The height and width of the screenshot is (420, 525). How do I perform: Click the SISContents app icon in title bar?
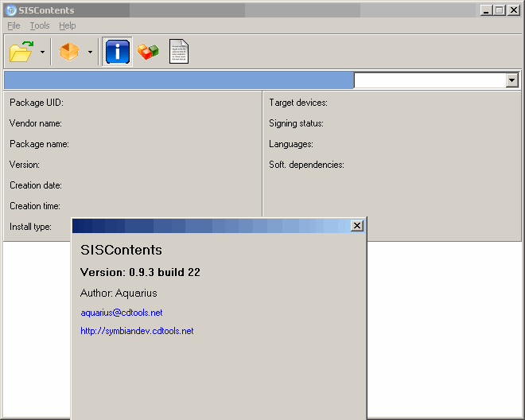click(x=10, y=10)
